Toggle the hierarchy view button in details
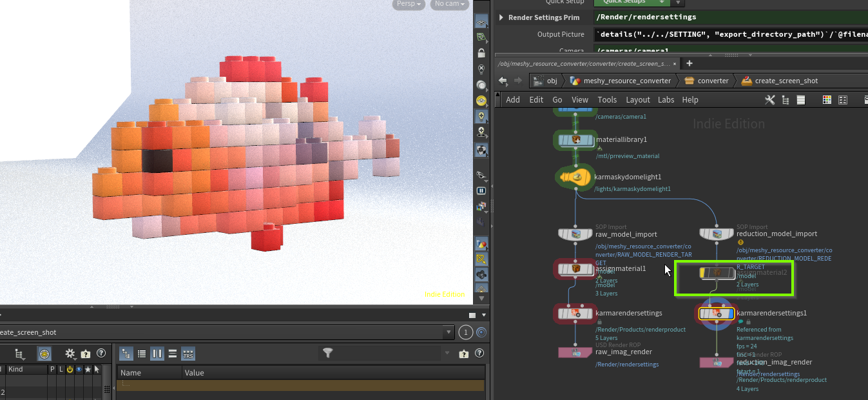This screenshot has height=400, width=868. (126, 354)
